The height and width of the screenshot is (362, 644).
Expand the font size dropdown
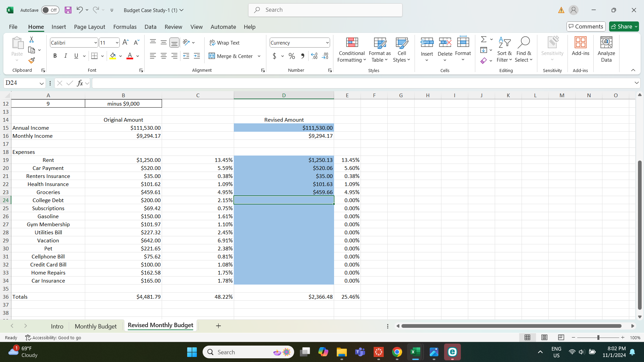117,43
